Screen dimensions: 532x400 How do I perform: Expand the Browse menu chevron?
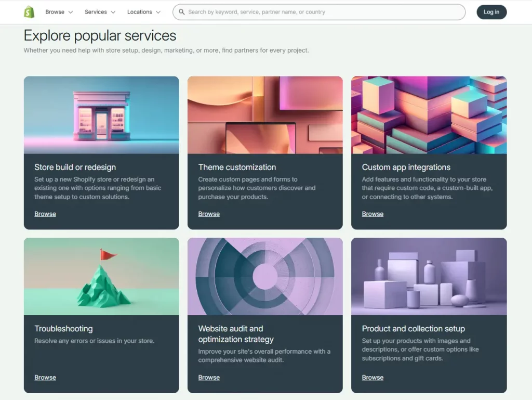tap(71, 12)
